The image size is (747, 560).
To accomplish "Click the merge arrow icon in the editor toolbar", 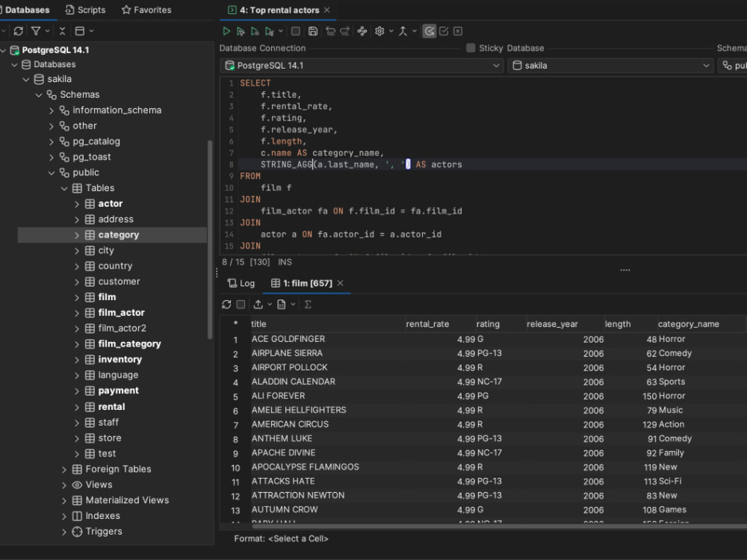I will (x=403, y=31).
